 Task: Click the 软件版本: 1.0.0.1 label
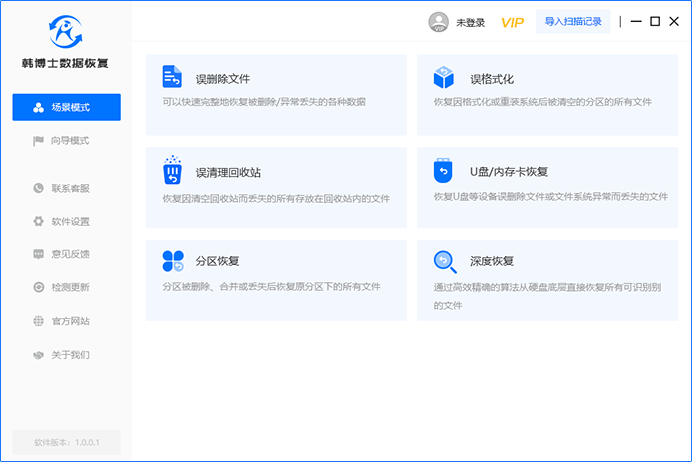click(x=67, y=442)
